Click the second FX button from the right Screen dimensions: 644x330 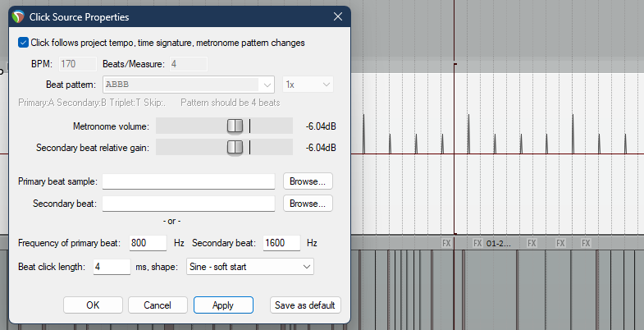(x=560, y=244)
